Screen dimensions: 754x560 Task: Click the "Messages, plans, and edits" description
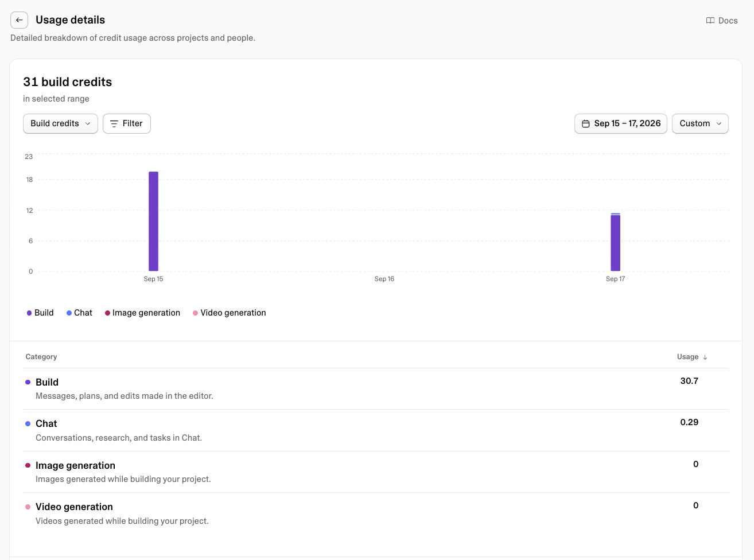(125, 396)
